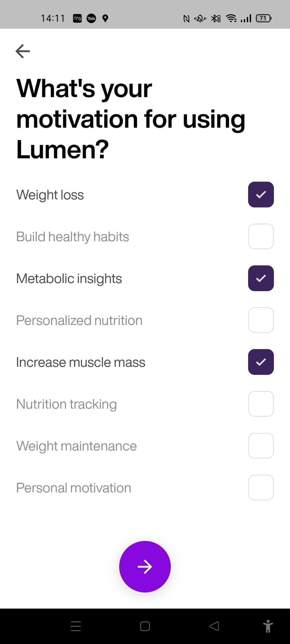Tap the location pin status icon

(105, 18)
